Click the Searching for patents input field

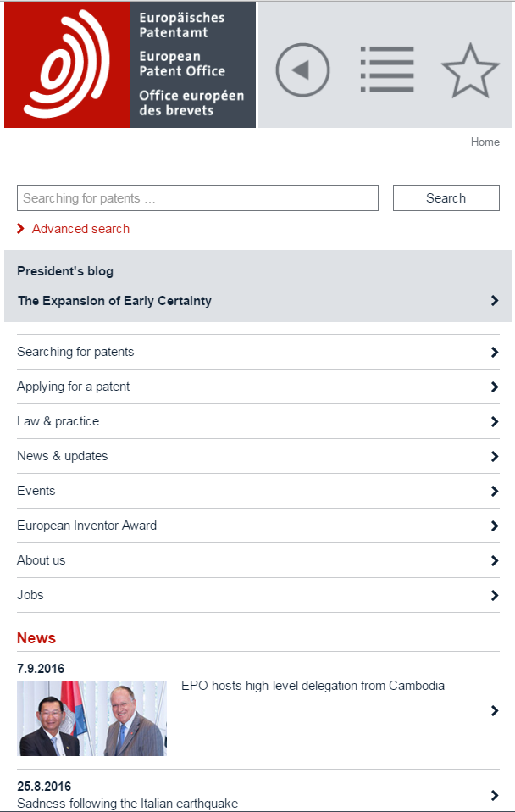pyautogui.click(x=197, y=198)
